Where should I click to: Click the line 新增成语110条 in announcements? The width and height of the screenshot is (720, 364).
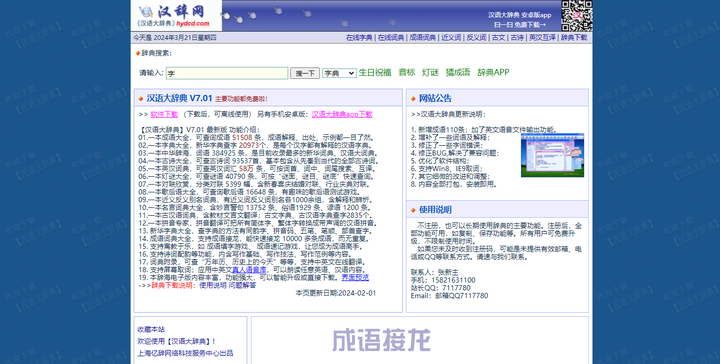point(484,130)
